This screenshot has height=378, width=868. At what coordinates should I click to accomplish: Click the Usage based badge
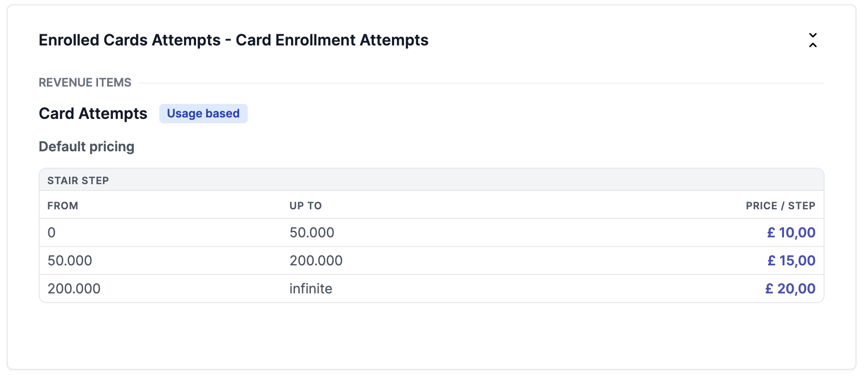click(x=203, y=114)
